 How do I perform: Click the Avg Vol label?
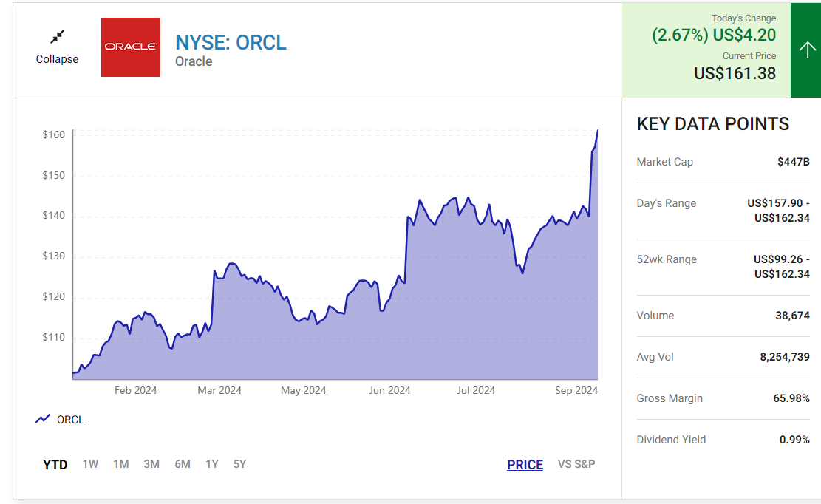(x=655, y=357)
